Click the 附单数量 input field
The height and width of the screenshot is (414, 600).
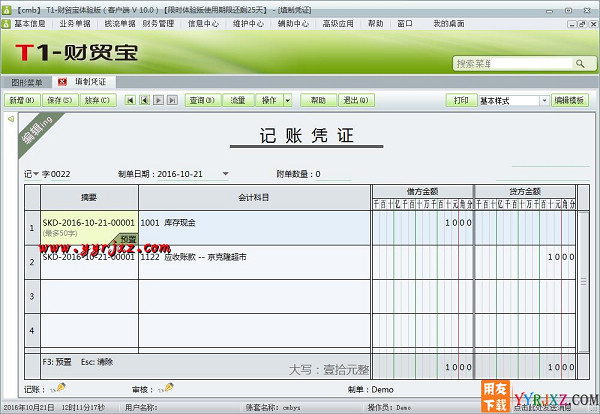point(333,174)
